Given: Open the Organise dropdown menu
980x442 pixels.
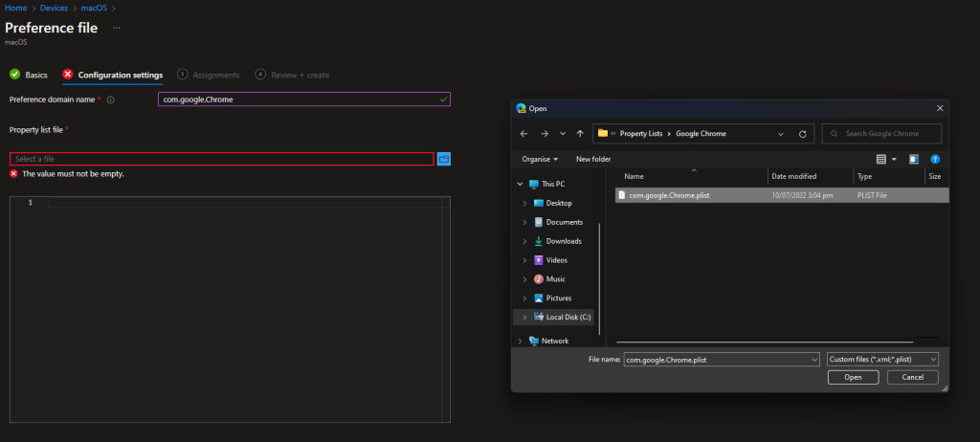Looking at the screenshot, I should pos(540,160).
